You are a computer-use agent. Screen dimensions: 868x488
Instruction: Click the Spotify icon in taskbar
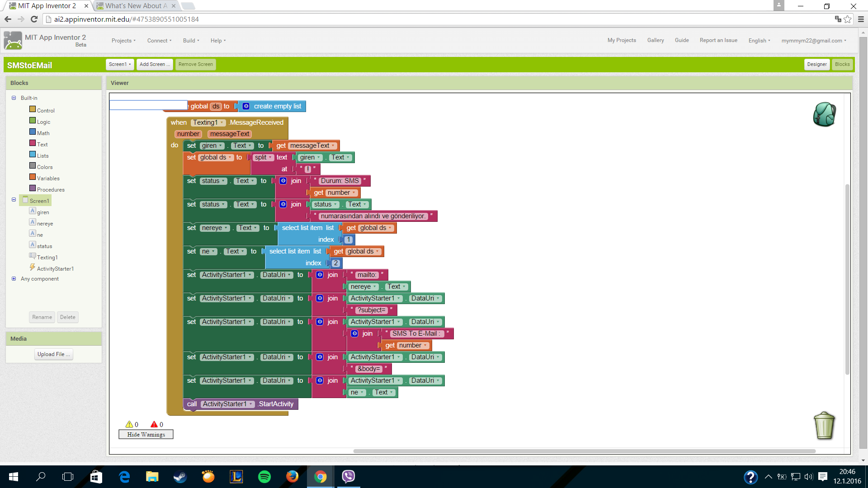click(x=264, y=476)
